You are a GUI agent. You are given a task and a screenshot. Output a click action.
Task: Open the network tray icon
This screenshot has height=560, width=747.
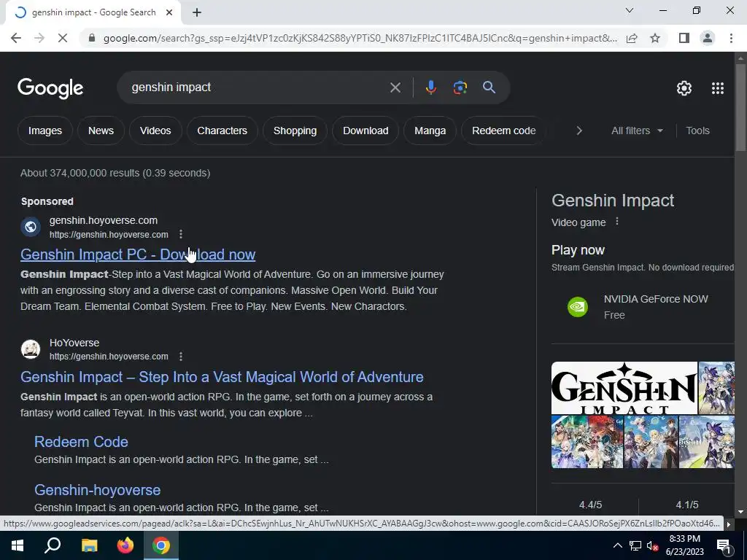635,545
